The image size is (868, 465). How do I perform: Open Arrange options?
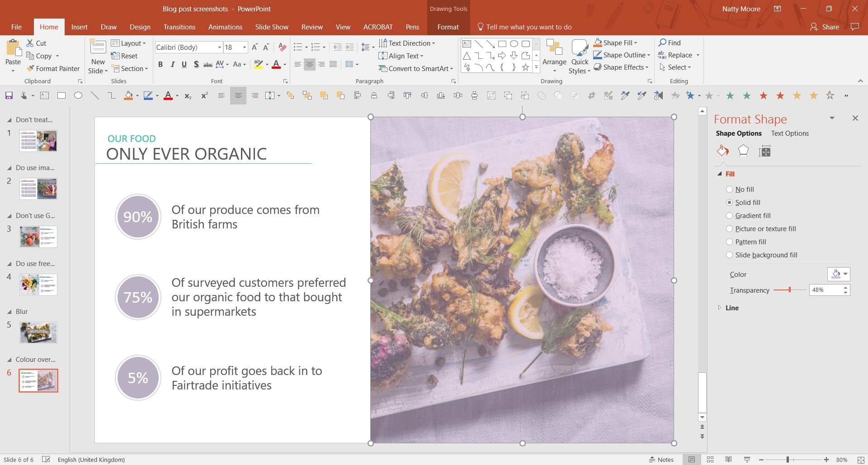(x=554, y=56)
